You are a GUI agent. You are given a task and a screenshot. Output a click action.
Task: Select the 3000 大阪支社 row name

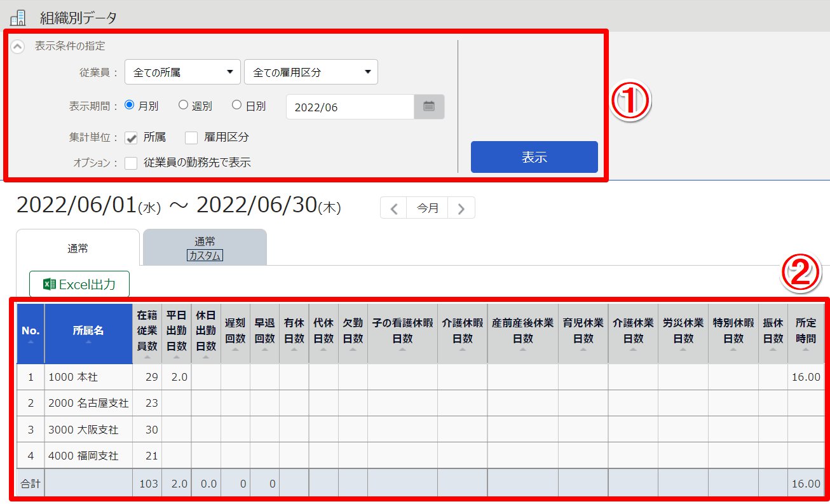tap(83, 430)
